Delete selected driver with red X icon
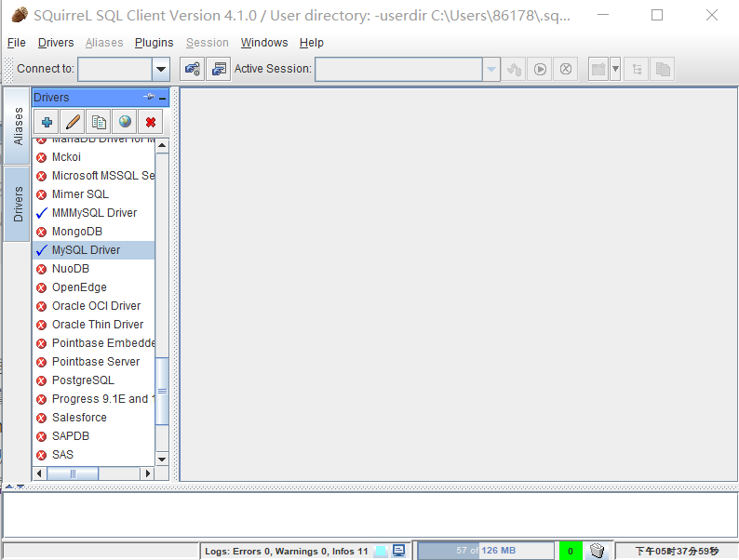Image resolution: width=739 pixels, height=560 pixels. coord(151,123)
